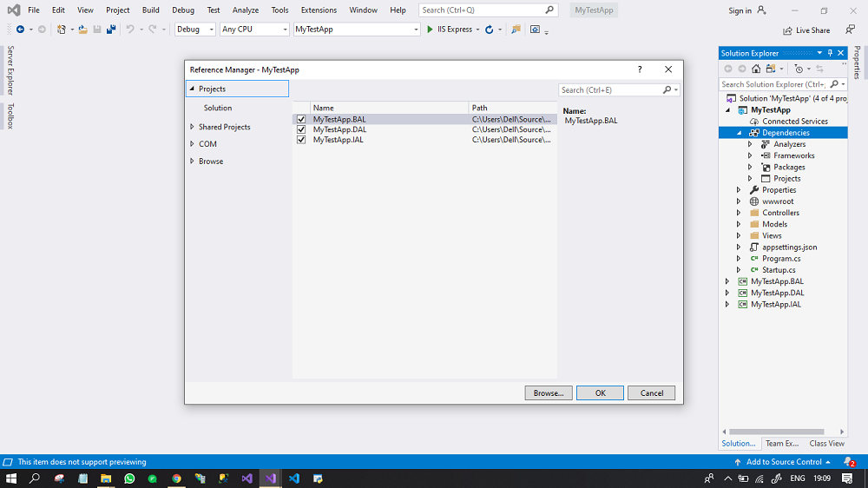Screen dimensions: 868x488
Task: Open File Explorer from the taskbar
Action: point(106,478)
